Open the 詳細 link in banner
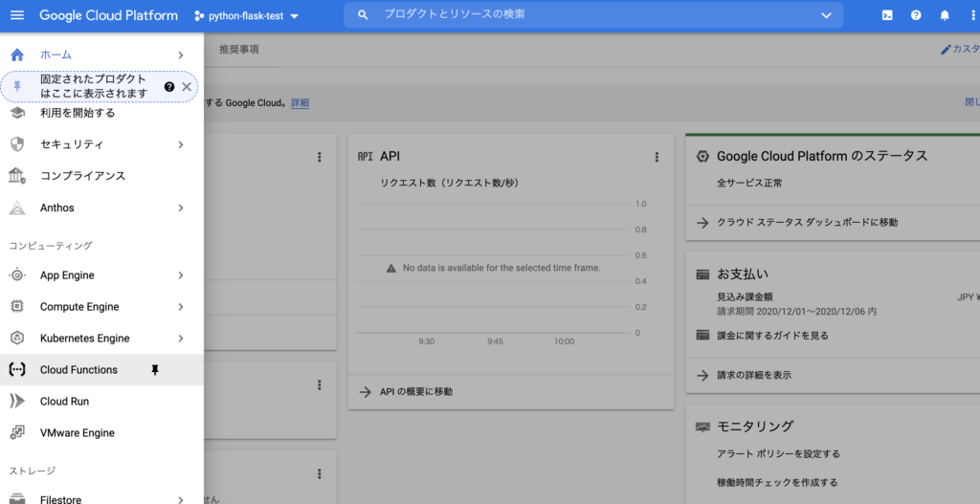Screen dimensions: 980x504 tap(300, 103)
